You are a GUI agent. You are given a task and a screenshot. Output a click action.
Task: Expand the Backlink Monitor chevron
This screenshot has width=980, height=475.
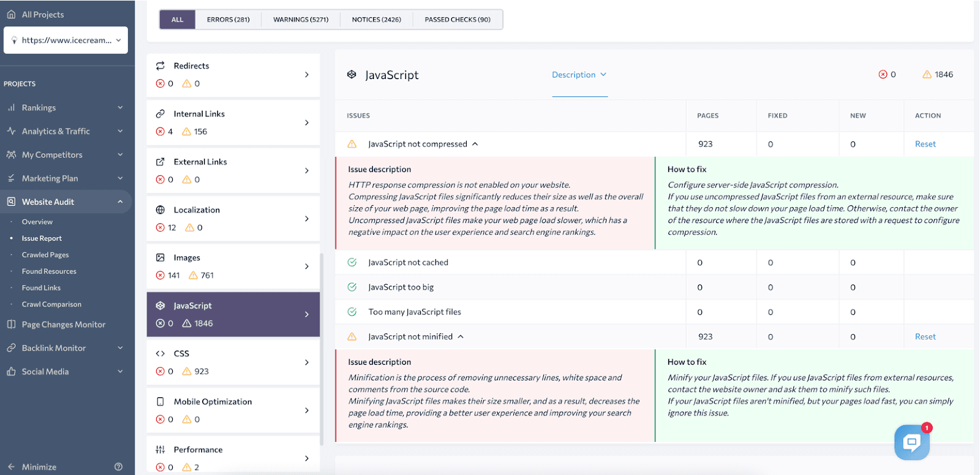(120, 348)
